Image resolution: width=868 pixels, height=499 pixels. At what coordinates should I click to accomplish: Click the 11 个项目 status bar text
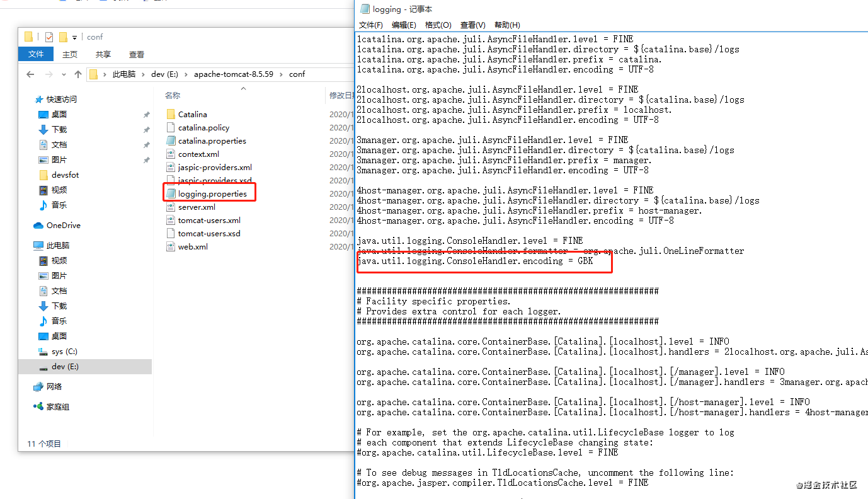click(x=44, y=444)
